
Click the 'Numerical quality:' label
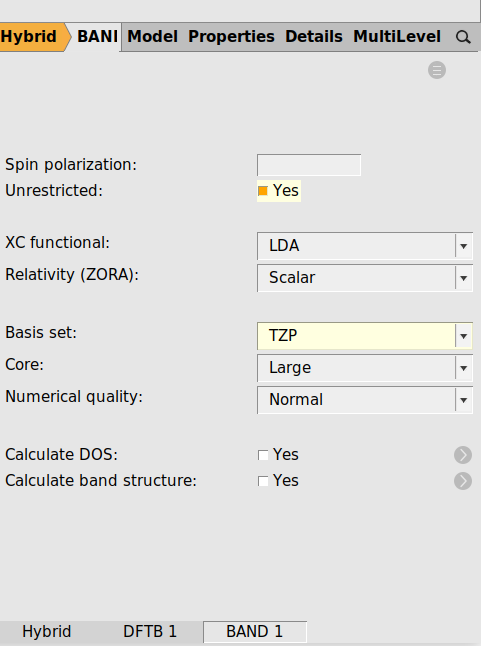74,397
